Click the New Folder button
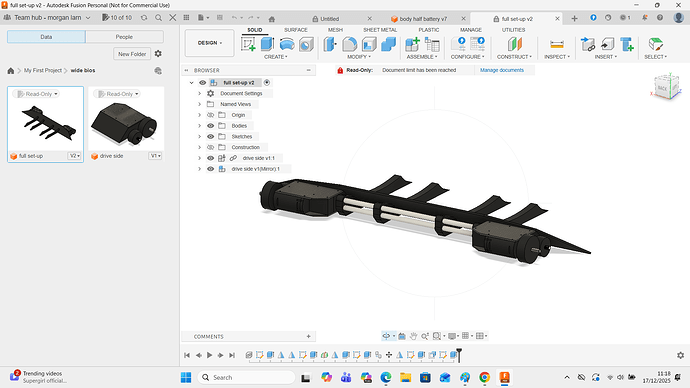Image resolution: width=690 pixels, height=388 pixels. click(132, 54)
